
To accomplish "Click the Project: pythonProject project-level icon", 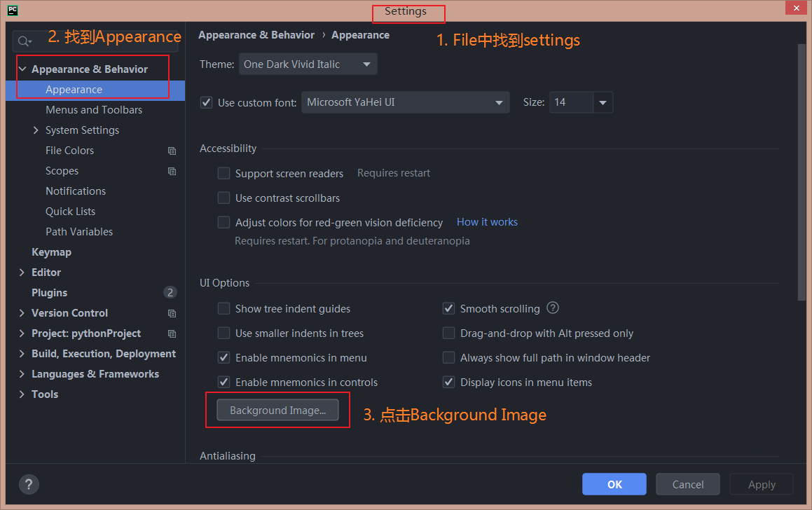I will (x=172, y=333).
